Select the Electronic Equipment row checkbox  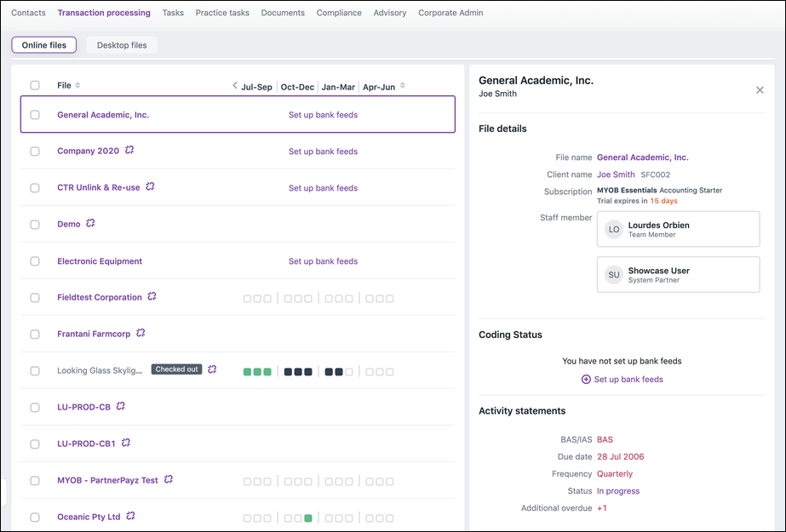tap(35, 261)
